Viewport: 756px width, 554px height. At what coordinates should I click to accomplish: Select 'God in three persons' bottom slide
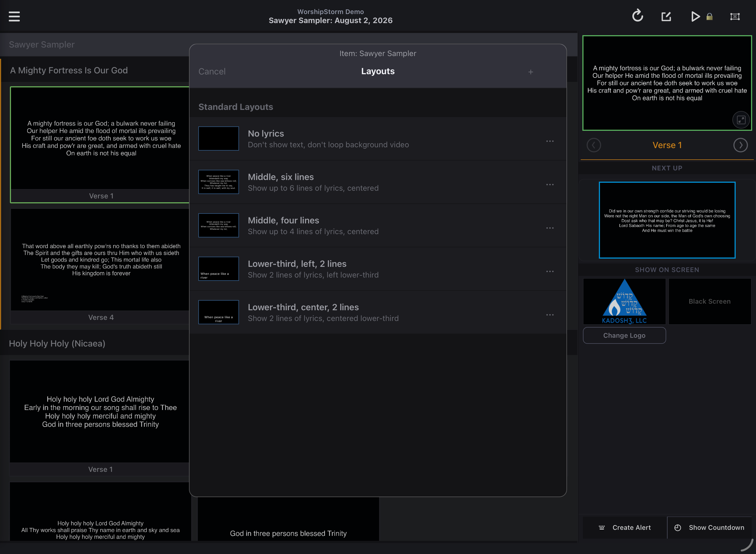point(288,519)
